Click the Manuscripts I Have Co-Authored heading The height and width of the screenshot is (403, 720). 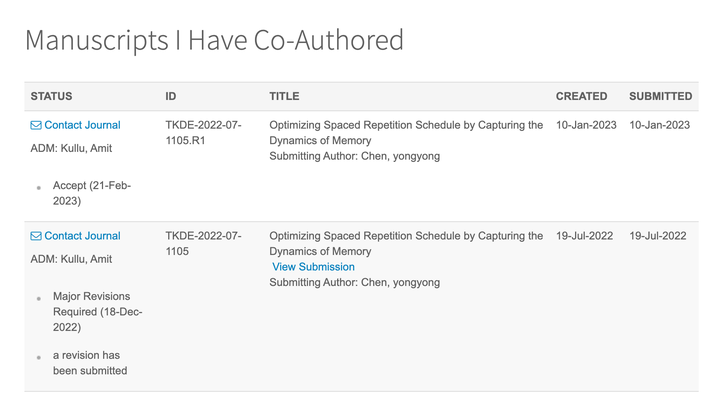(214, 40)
